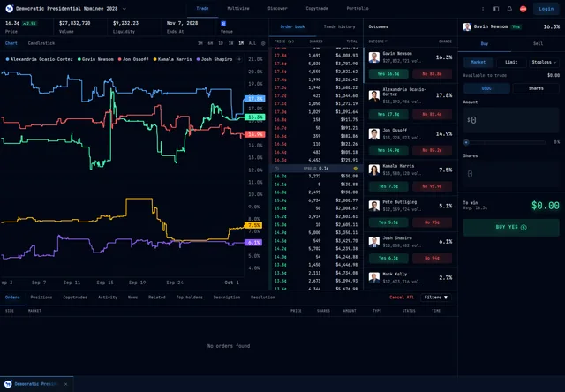
Task: Switch amount unit to Shares
Action: [536, 88]
